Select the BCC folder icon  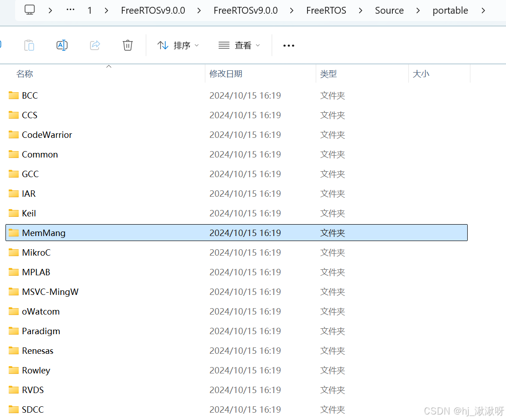(14, 95)
